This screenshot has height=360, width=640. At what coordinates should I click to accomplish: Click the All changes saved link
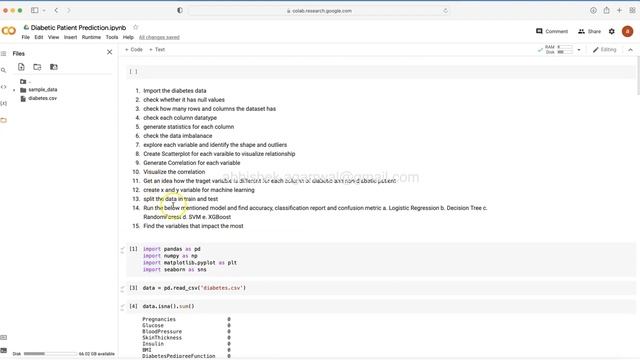[x=159, y=37]
